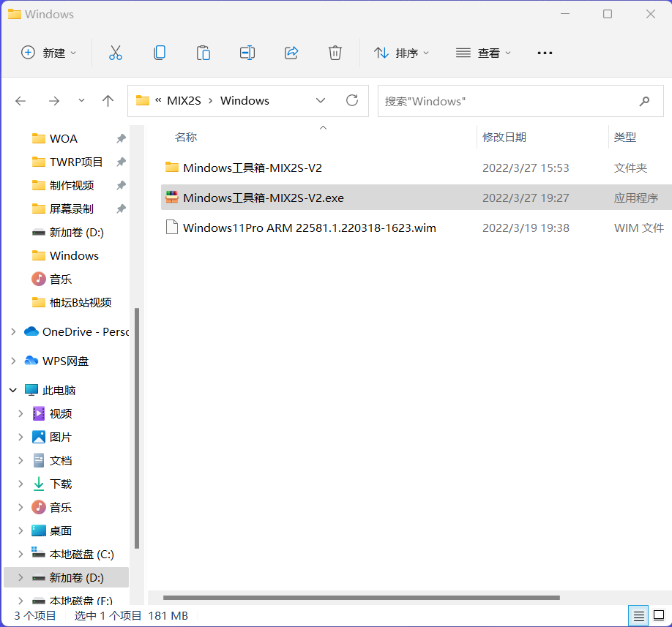Open the address bar history dropdown
This screenshot has height=627, width=672.
coord(321,101)
